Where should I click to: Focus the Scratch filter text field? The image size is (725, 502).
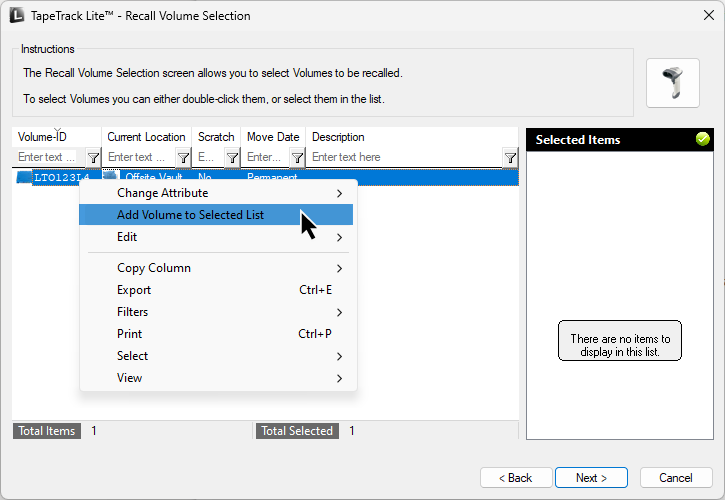(x=209, y=158)
